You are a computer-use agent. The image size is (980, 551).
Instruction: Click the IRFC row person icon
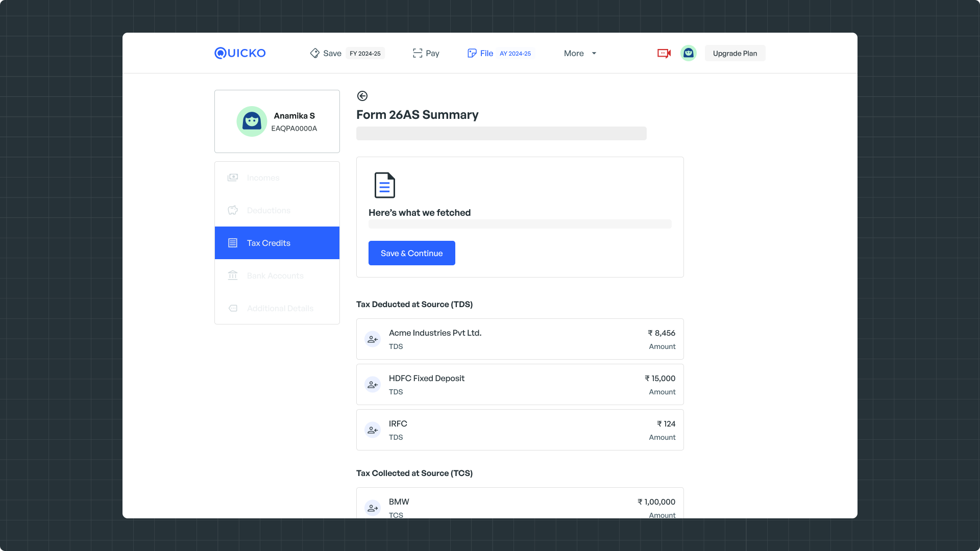coord(373,430)
